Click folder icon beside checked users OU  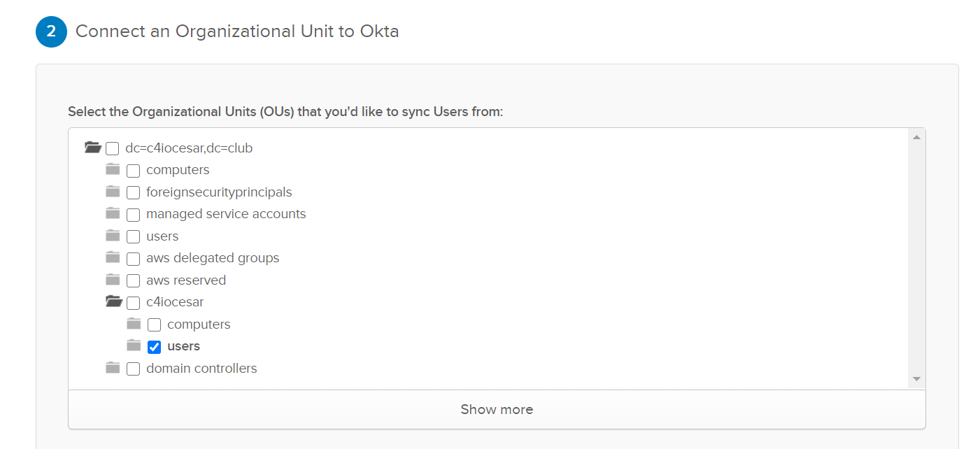pos(134,345)
